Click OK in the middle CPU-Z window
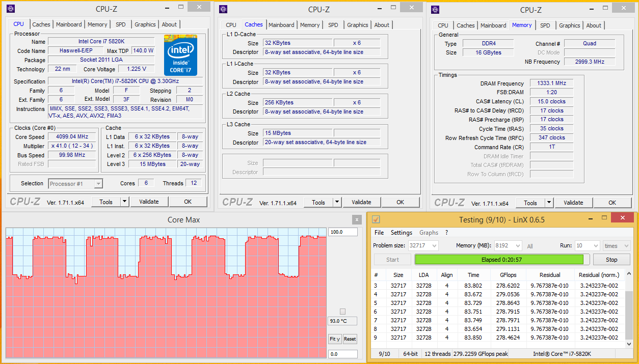Screen dimensions: 639x364 pyautogui.click(x=401, y=202)
